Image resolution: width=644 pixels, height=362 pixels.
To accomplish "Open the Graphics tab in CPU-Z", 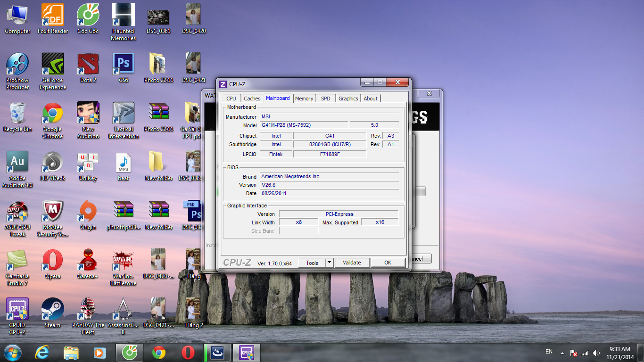I will tap(348, 99).
